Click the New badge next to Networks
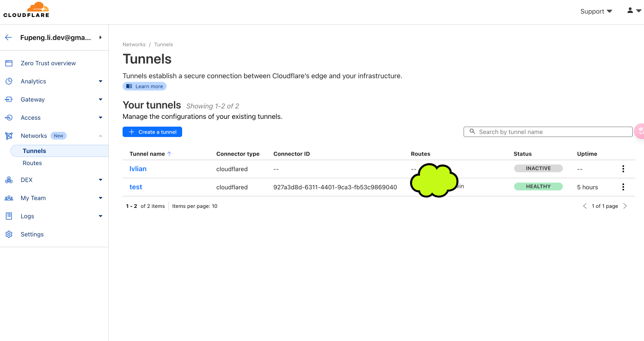The image size is (644, 341). point(58,136)
